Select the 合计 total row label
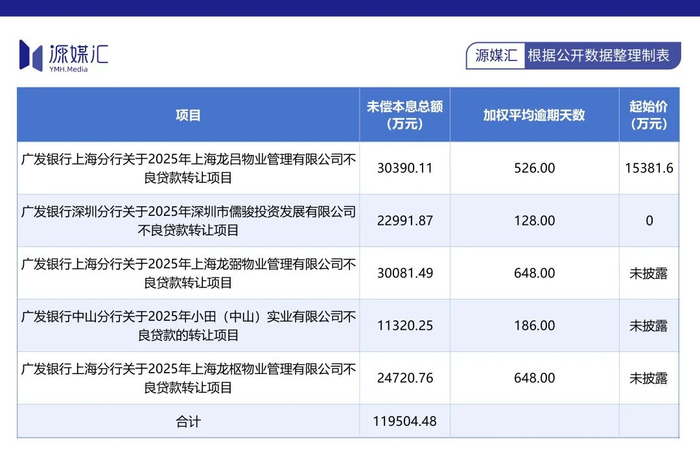This screenshot has width=700, height=459. [x=188, y=421]
